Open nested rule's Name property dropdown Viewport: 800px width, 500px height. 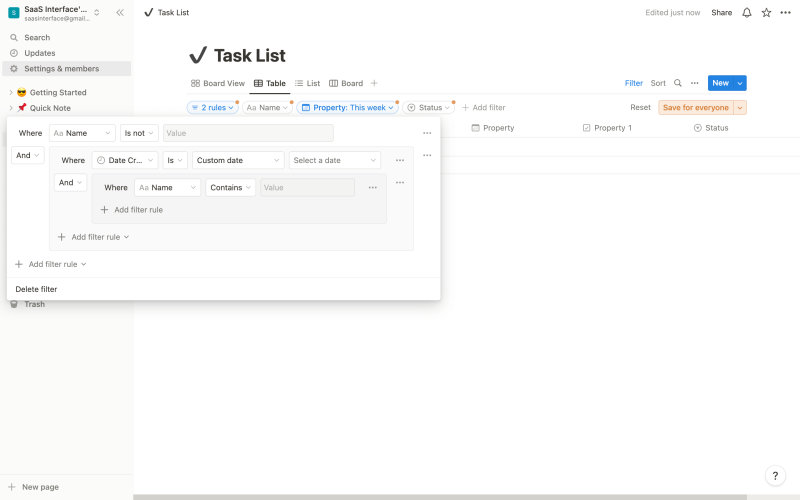pyautogui.click(x=167, y=188)
